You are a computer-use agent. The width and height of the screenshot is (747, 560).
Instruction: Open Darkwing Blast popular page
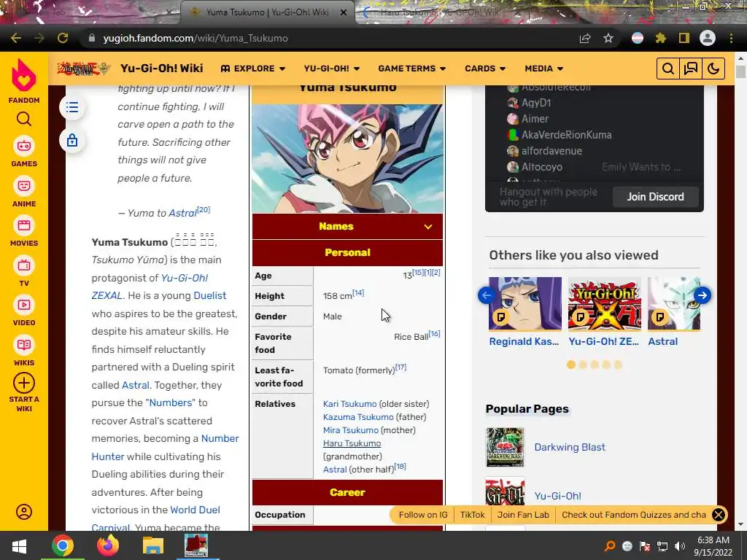570,447
